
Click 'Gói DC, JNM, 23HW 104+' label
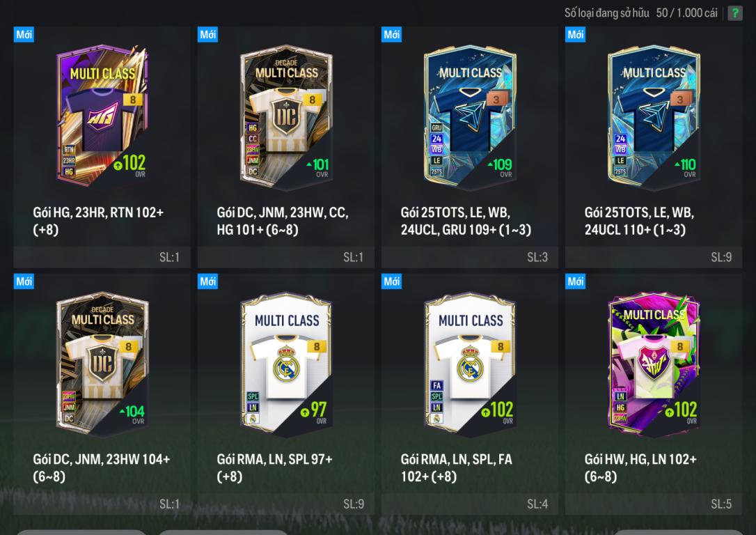point(102,467)
